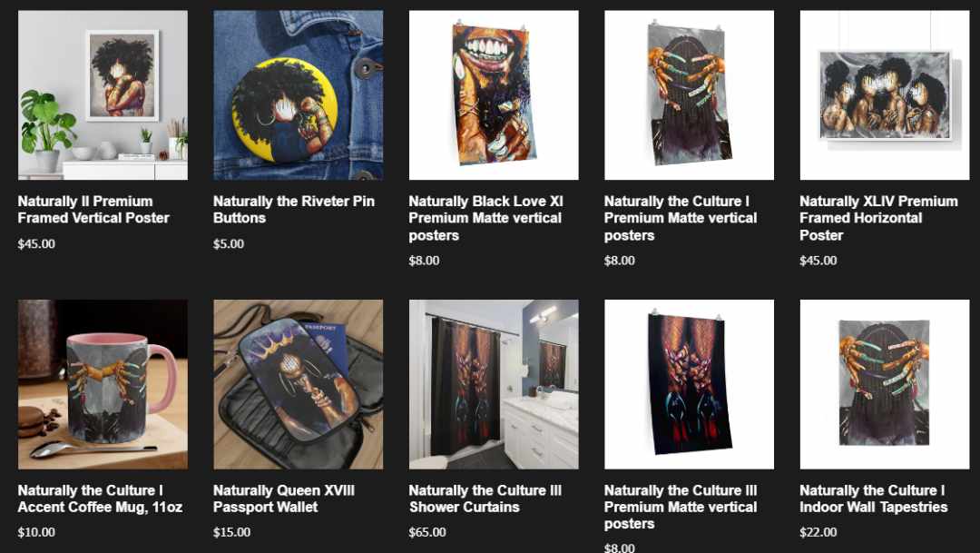
Task: Select the XLIV framed horizontal poster image
Action: point(885,95)
